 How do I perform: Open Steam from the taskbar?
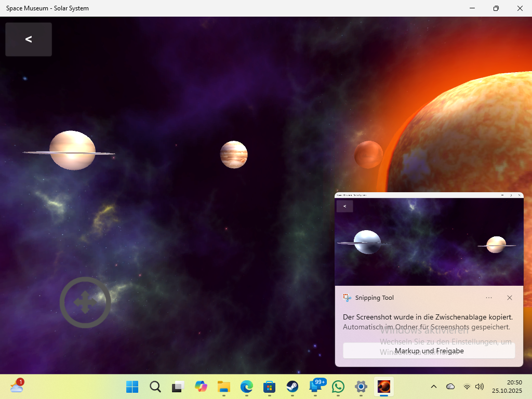tap(292, 387)
